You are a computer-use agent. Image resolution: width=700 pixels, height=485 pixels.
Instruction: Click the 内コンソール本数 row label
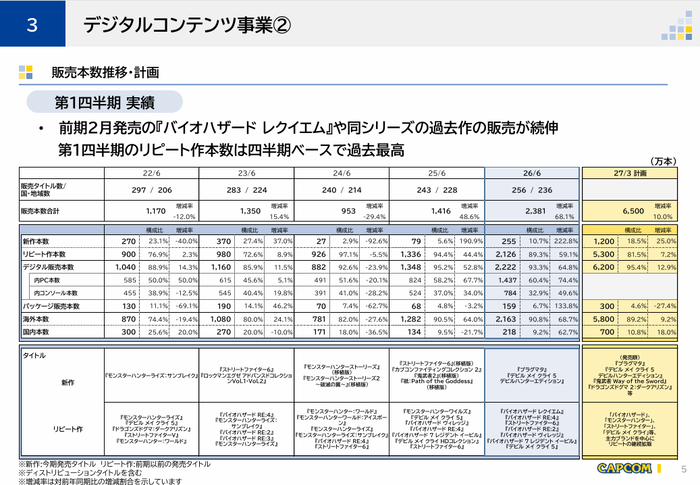click(x=55, y=293)
